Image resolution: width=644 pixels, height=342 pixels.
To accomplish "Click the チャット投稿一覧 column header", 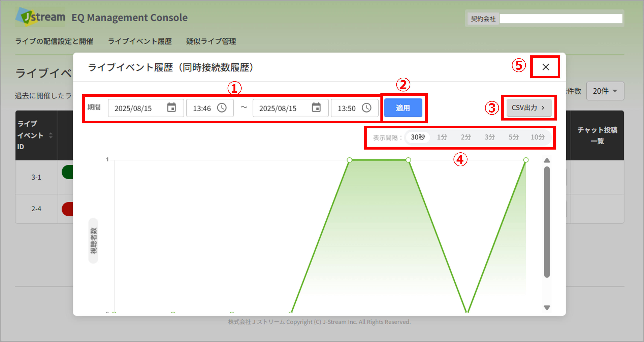I will pos(597,135).
